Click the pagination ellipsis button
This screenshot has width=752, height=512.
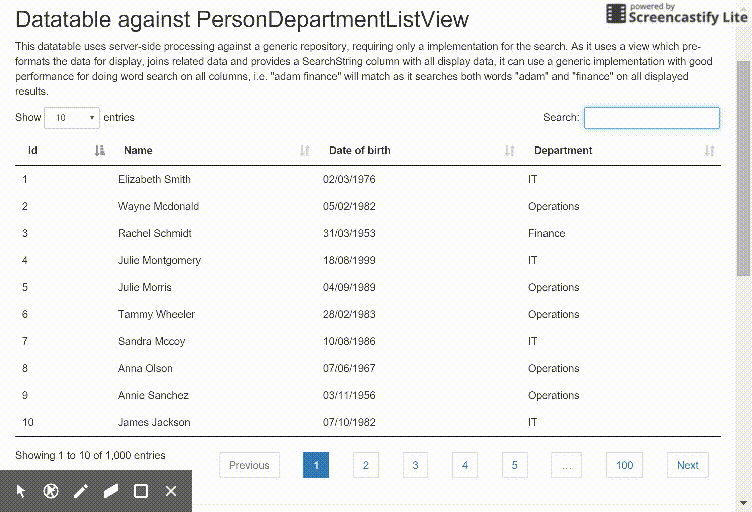(x=566, y=465)
